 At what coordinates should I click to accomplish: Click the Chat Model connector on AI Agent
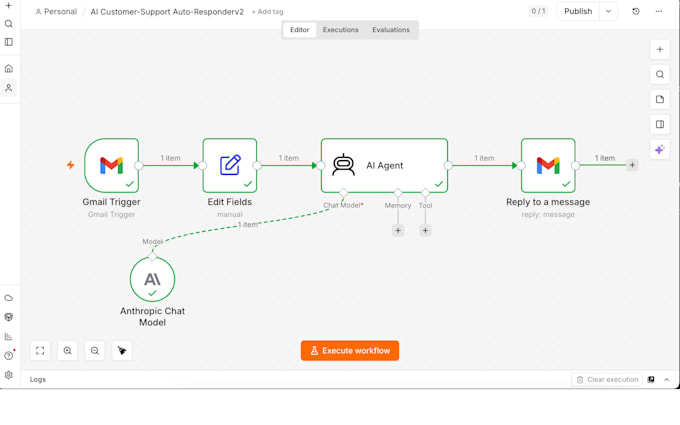[x=343, y=193]
